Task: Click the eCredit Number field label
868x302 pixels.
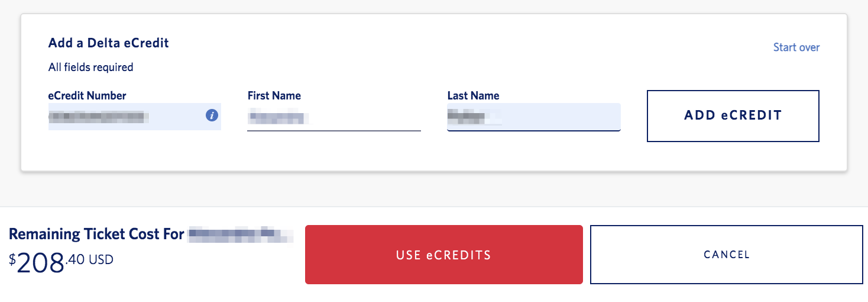Action: tap(88, 95)
